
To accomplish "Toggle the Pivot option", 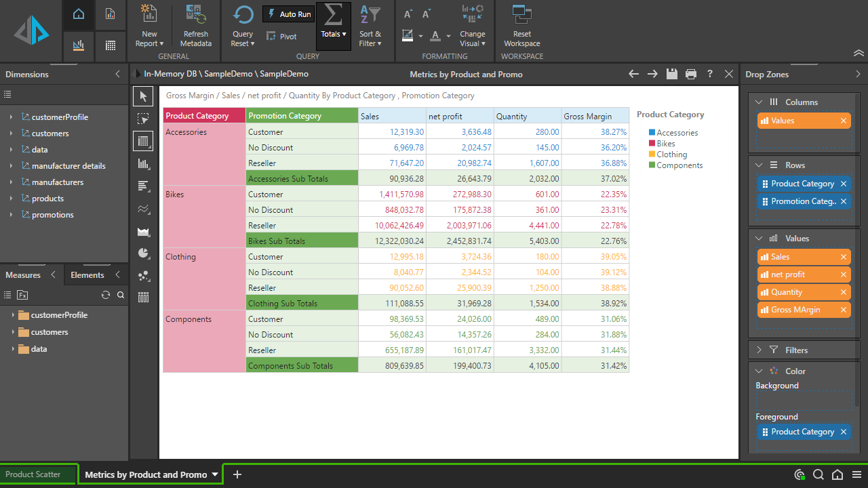I will [281, 37].
